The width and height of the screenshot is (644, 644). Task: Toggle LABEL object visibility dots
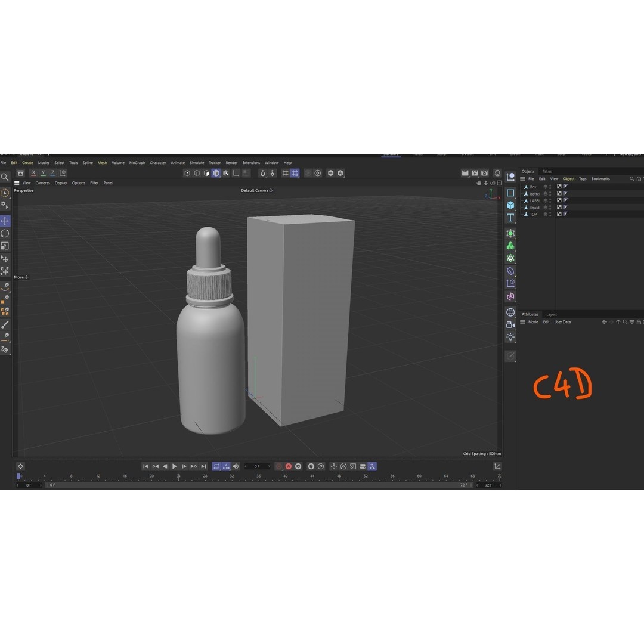tap(550, 200)
